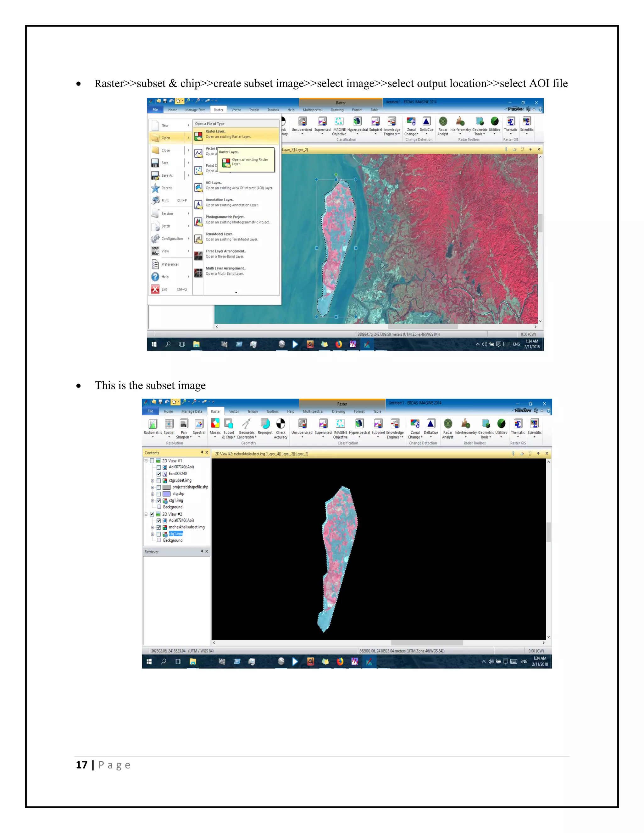Click Firefox icon in the lower taskbar
The width and height of the screenshot is (644, 833).
340,661
